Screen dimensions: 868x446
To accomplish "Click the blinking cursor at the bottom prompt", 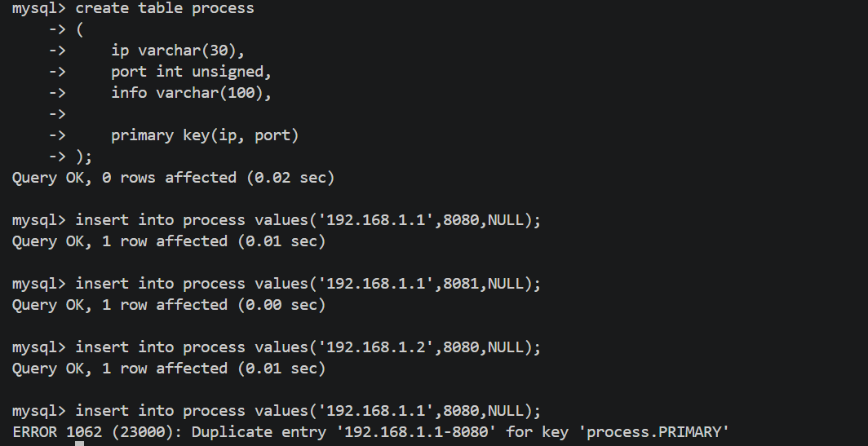I will (80, 444).
